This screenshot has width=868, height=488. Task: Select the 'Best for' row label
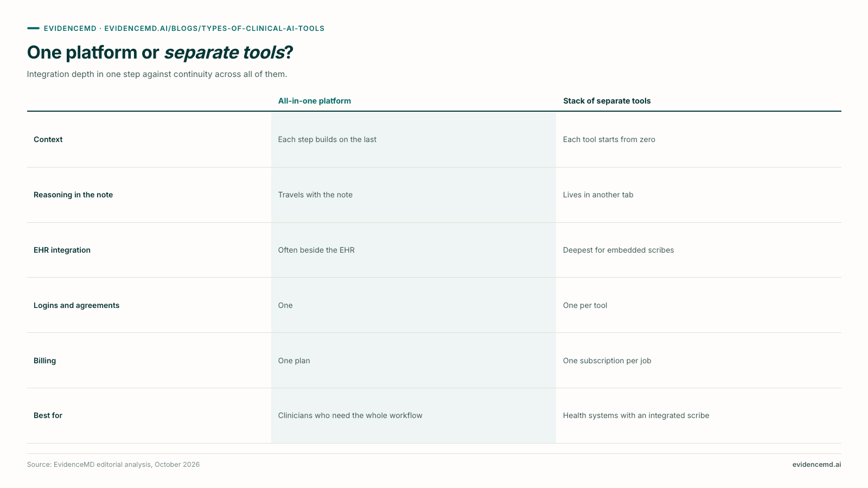48,415
